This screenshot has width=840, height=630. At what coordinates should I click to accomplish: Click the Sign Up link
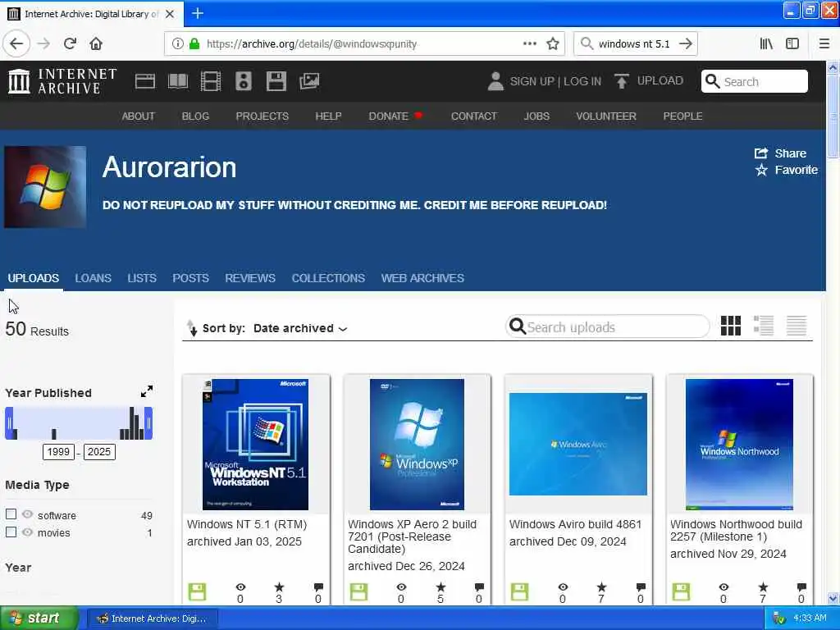click(532, 81)
